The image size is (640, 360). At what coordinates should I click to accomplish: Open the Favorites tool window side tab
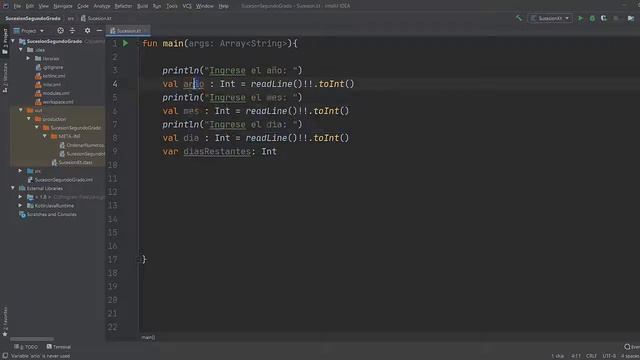tap(5, 322)
